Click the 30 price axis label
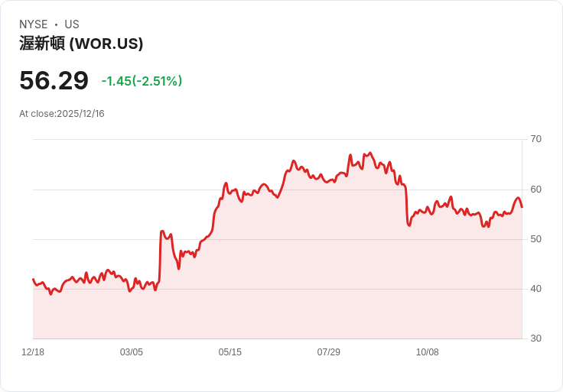The width and height of the screenshot is (563, 392). [x=536, y=339]
